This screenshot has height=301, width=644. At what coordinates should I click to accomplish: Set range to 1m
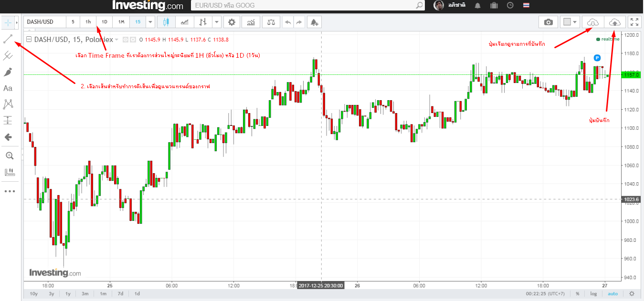103,293
